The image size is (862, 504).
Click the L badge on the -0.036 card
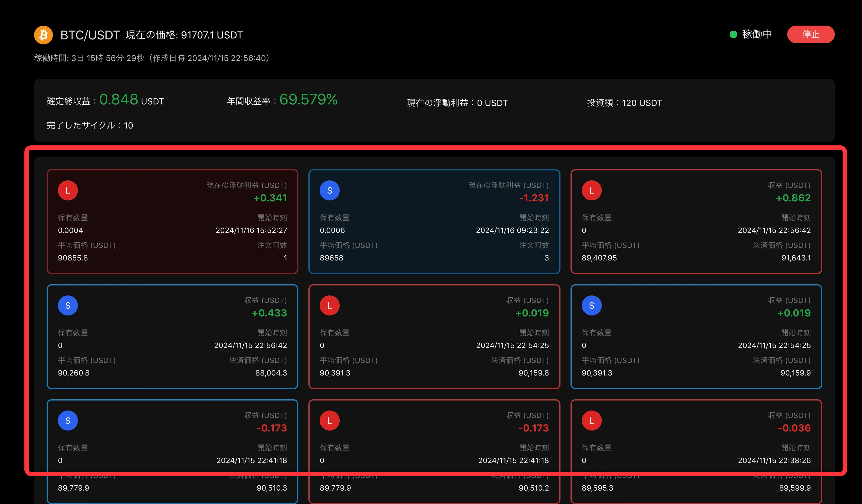coord(591,421)
